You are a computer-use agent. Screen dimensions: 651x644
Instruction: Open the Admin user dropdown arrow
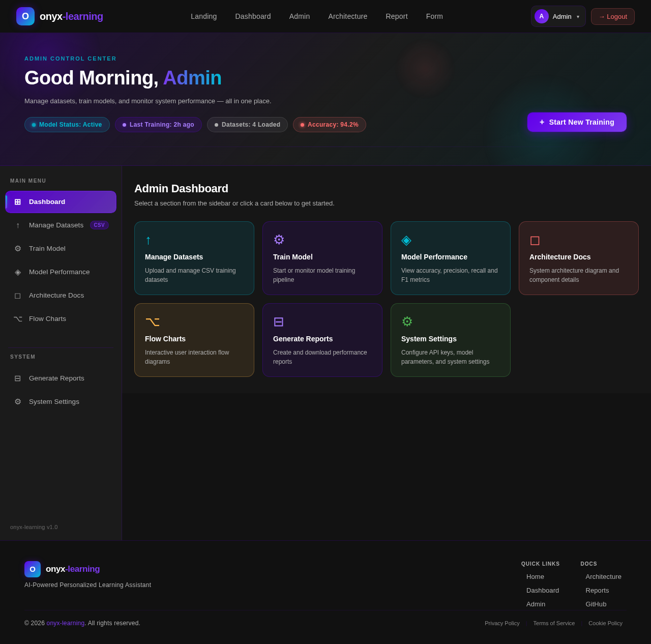click(x=578, y=17)
